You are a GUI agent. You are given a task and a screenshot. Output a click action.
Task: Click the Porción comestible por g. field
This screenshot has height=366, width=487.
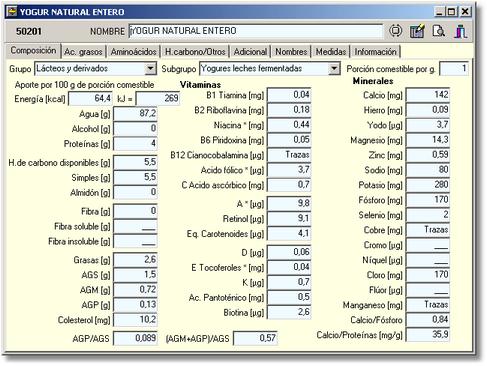pos(454,69)
